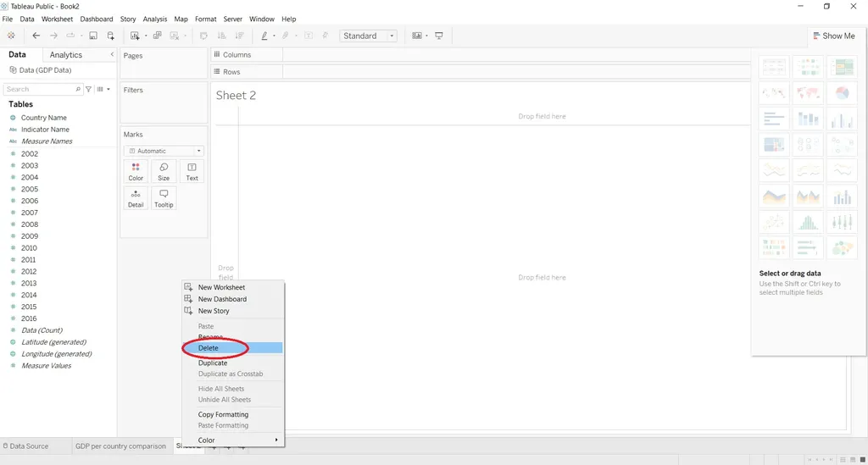868x465 pixels.
Task: Open the Worksheet menu
Action: click(x=58, y=19)
